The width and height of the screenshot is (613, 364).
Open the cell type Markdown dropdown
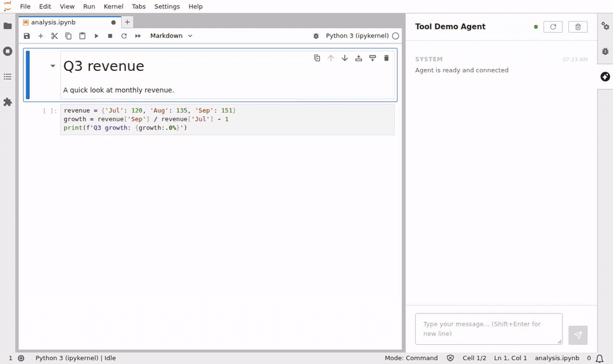coord(171,36)
